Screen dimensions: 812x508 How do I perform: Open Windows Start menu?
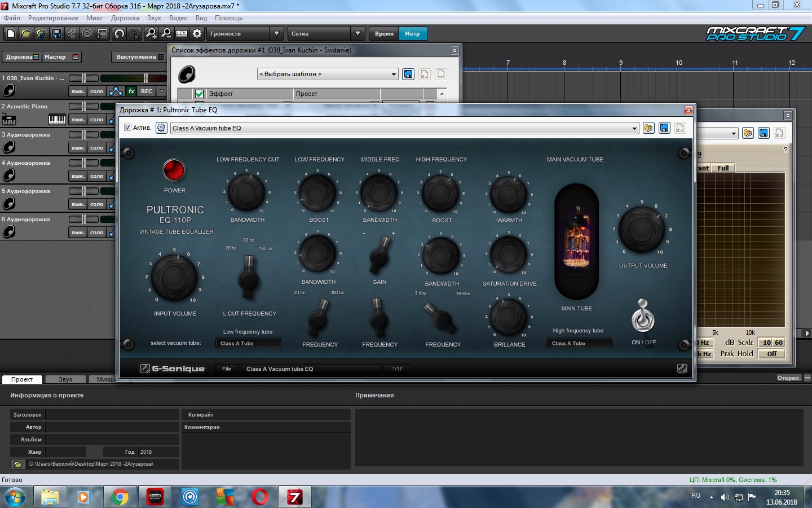15,497
